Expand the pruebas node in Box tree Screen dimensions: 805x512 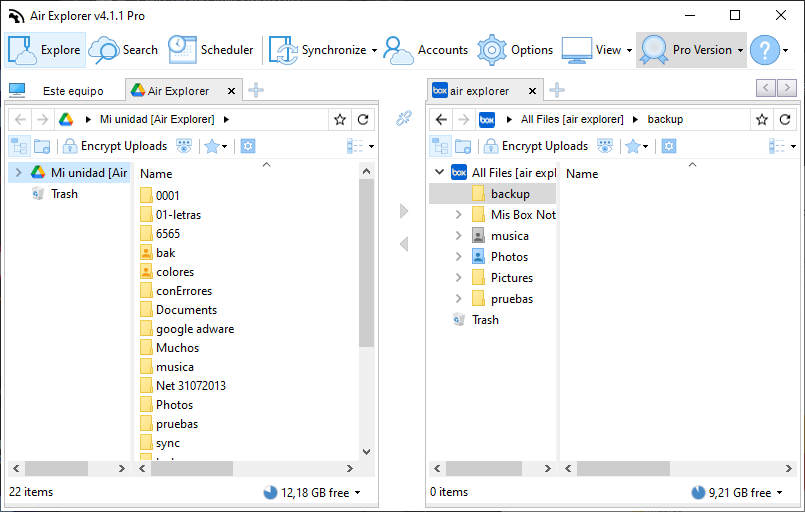(458, 299)
